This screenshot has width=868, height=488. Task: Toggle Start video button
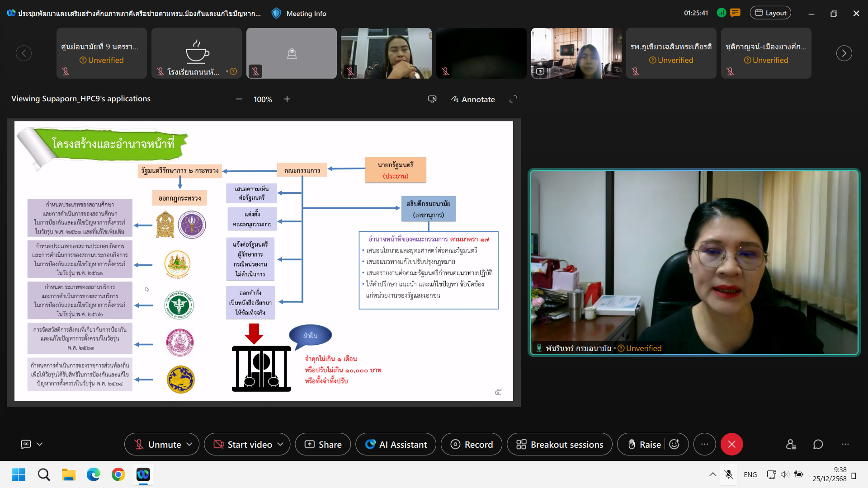(243, 444)
